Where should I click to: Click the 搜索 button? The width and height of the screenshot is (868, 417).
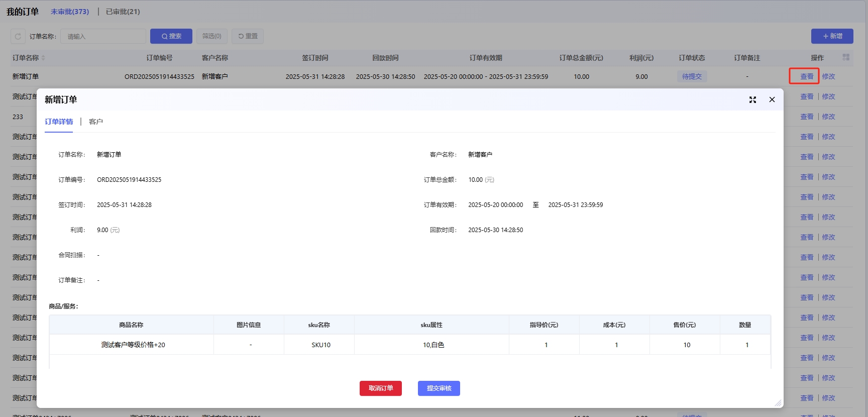pos(171,36)
